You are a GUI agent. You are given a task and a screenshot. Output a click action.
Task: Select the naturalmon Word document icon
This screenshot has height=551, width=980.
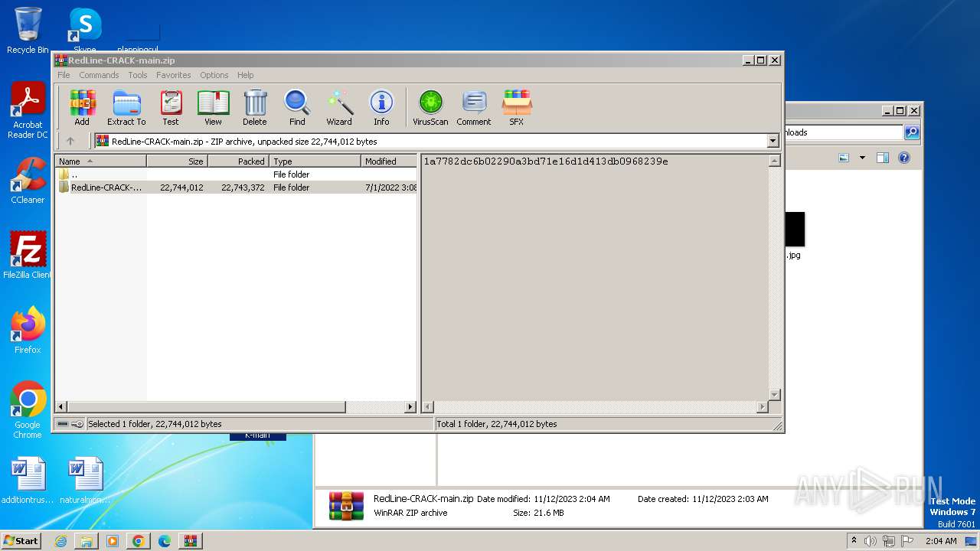85,481
